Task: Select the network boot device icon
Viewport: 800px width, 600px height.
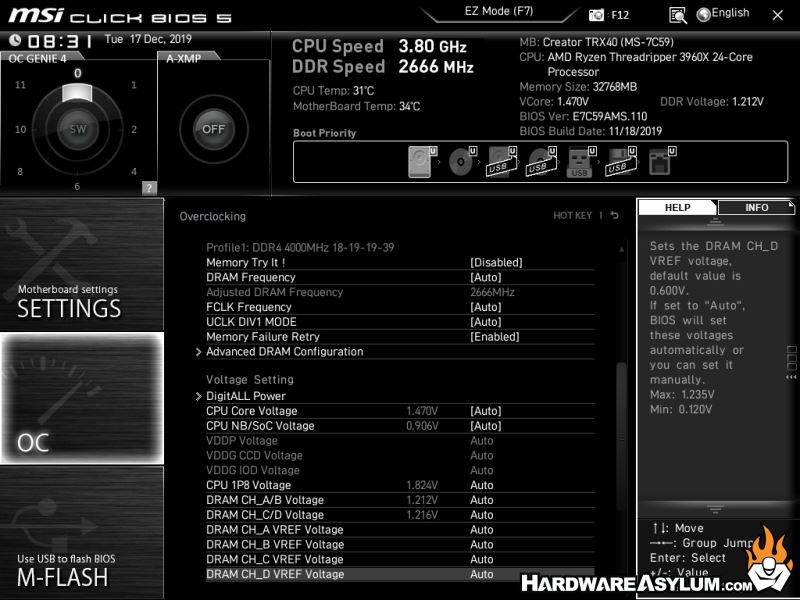Action: 660,162
